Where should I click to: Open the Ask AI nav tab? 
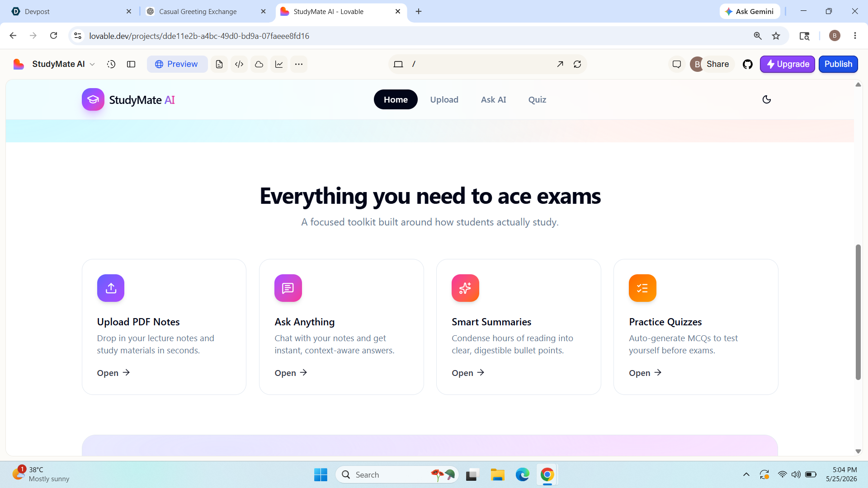pos(493,99)
